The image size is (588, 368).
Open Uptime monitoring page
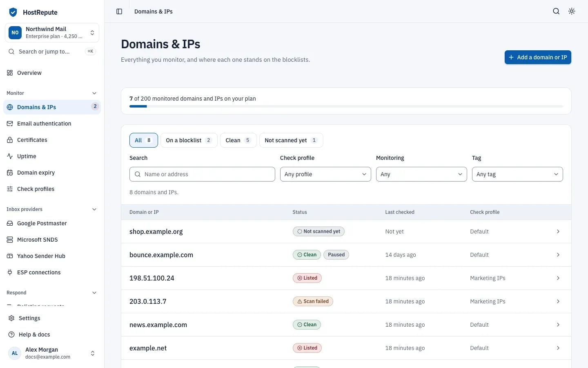tap(52, 156)
